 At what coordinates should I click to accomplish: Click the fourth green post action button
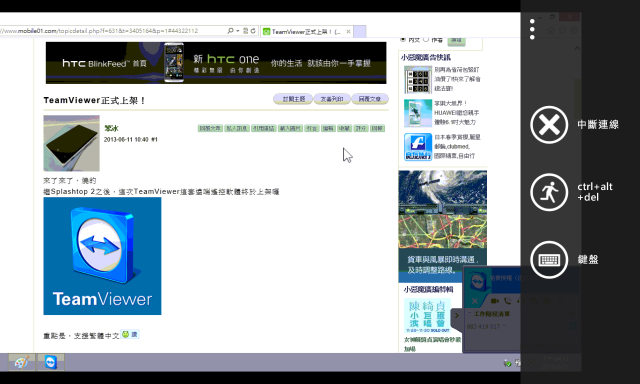click(290, 128)
